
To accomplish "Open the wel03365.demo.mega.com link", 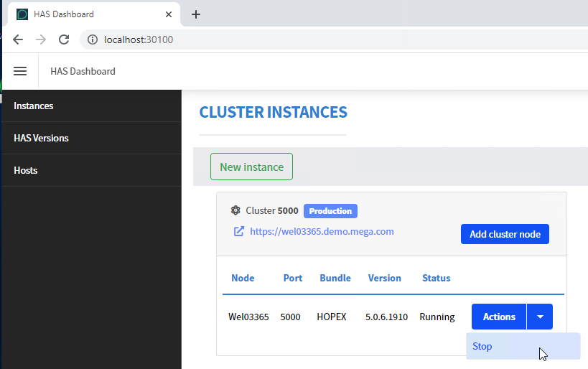I will point(322,231).
